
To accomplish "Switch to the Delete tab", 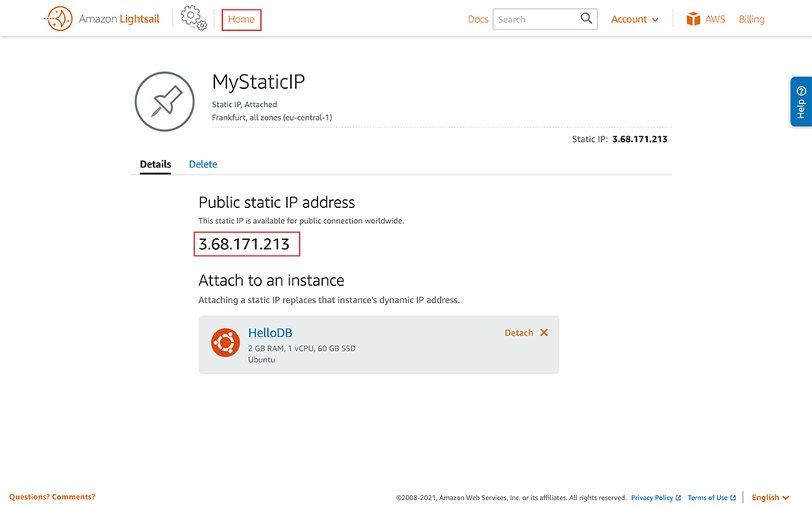I will coord(203,164).
